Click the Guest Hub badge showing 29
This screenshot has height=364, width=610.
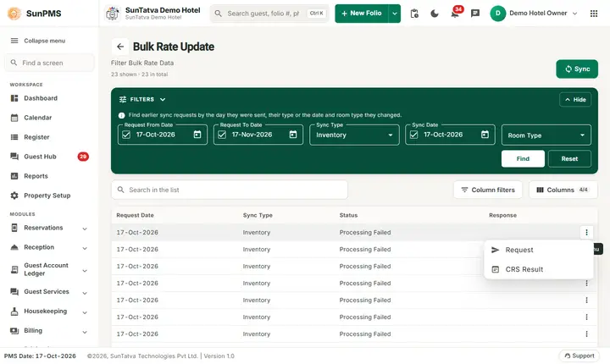click(x=83, y=157)
